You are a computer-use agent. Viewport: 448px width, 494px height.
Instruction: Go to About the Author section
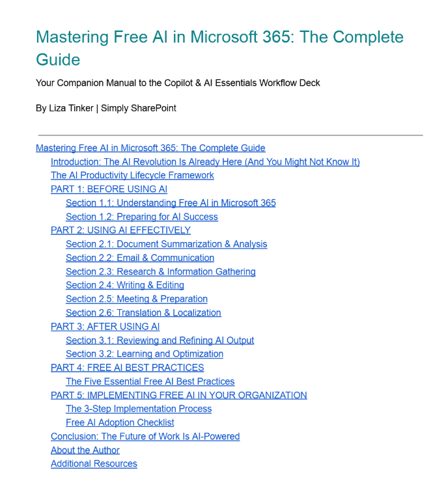tap(85, 450)
